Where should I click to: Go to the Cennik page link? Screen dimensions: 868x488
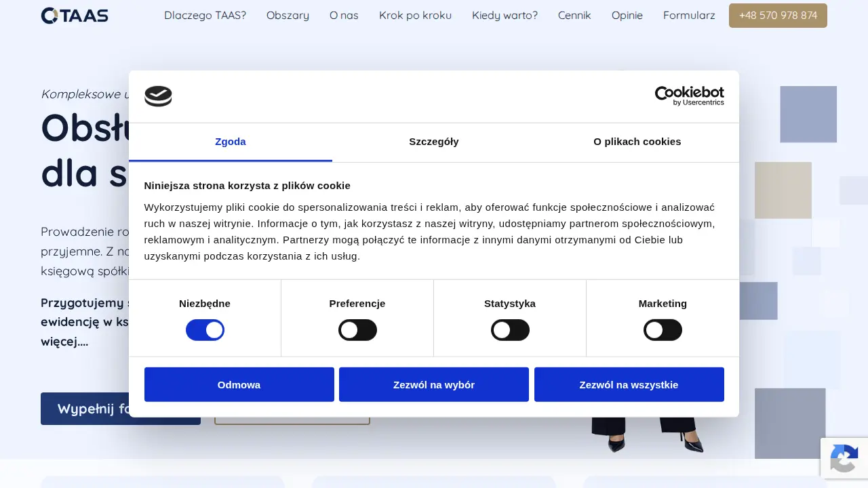(574, 16)
